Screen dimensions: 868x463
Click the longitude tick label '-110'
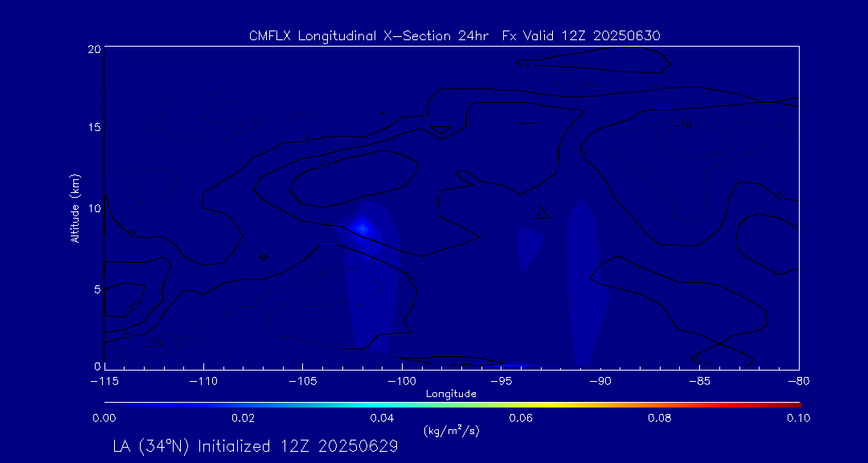203,382
